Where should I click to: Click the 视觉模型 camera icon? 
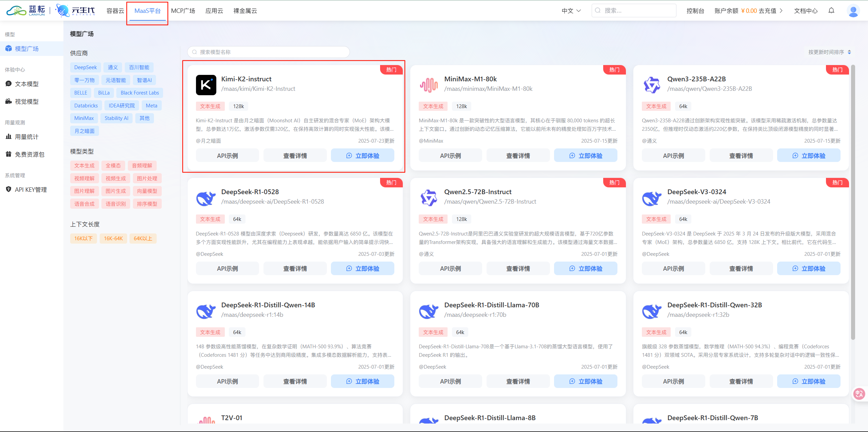[x=8, y=101]
